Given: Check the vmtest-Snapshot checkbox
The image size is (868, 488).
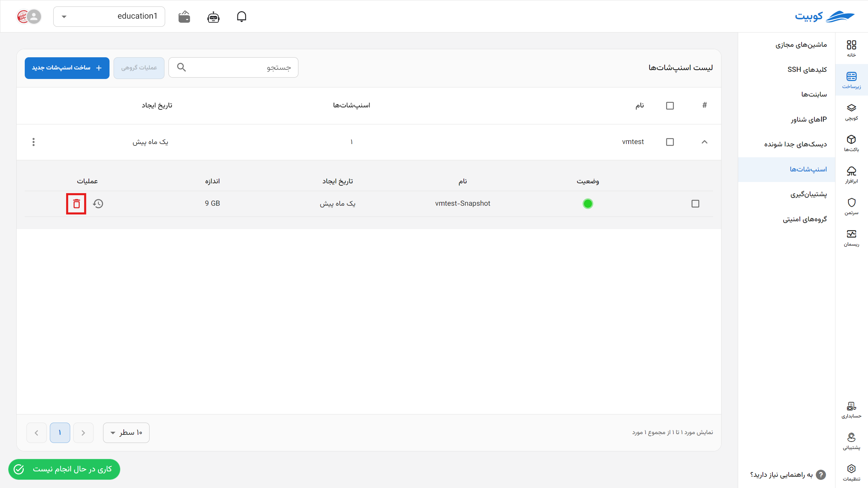Looking at the screenshot, I should click(695, 204).
